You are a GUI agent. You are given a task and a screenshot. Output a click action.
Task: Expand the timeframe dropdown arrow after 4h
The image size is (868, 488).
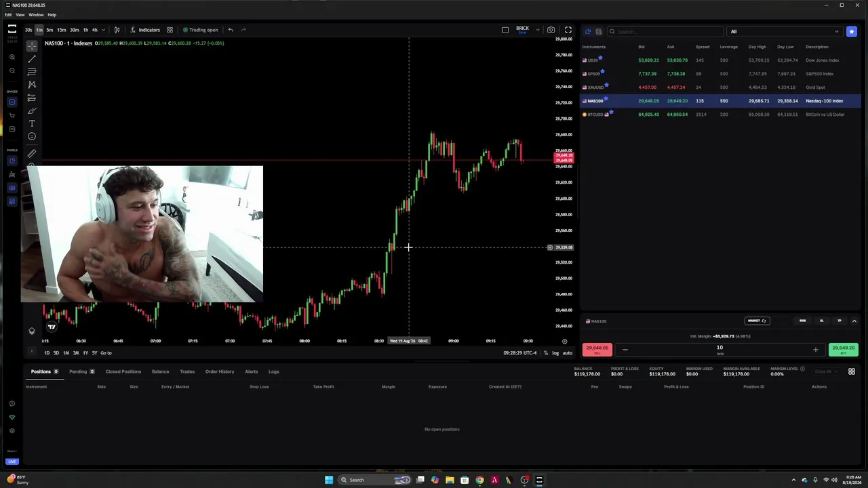103,30
